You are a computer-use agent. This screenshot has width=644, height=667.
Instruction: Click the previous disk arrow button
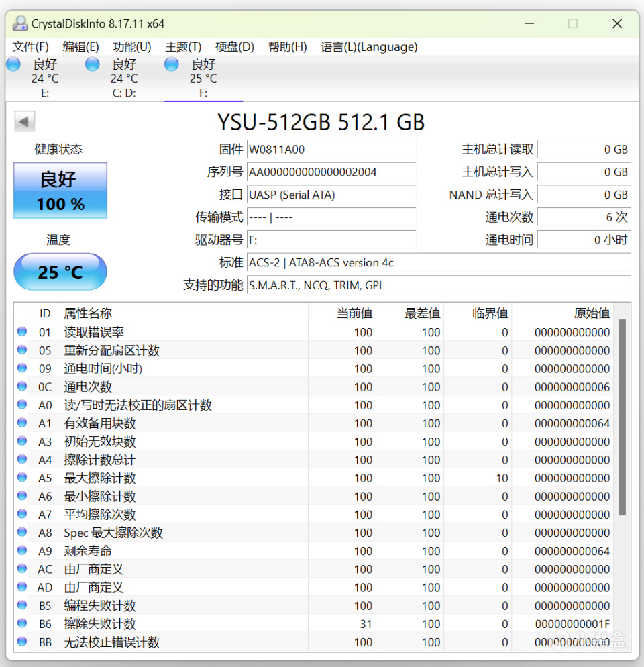[24, 121]
